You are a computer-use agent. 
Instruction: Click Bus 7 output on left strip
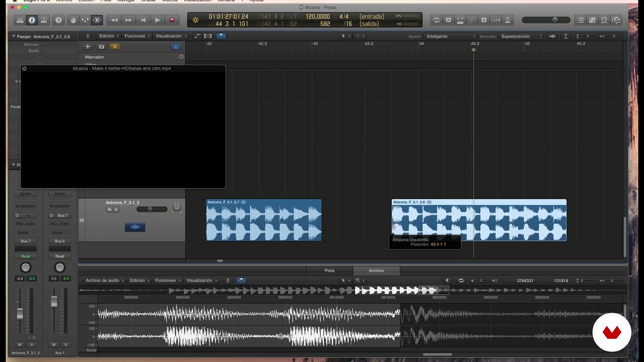coord(25,241)
